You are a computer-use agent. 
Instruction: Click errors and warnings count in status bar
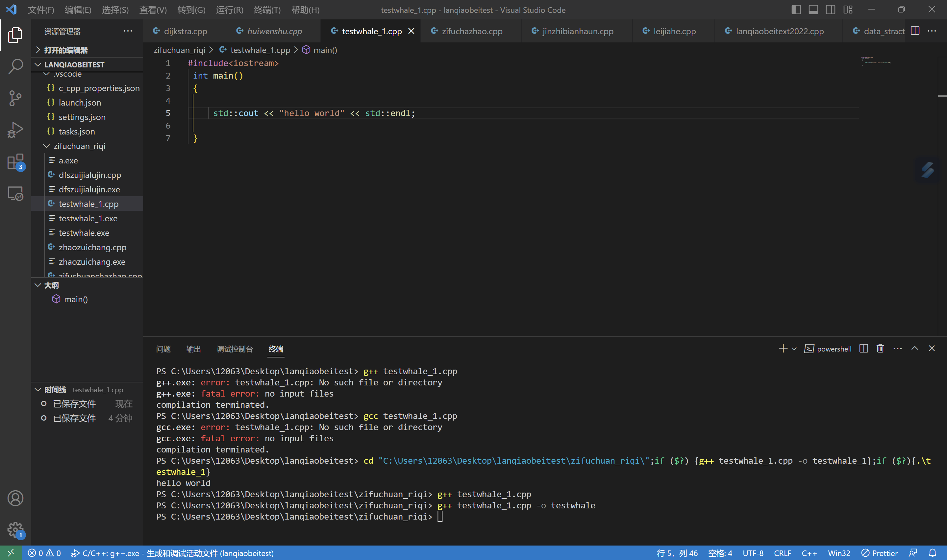pos(44,553)
